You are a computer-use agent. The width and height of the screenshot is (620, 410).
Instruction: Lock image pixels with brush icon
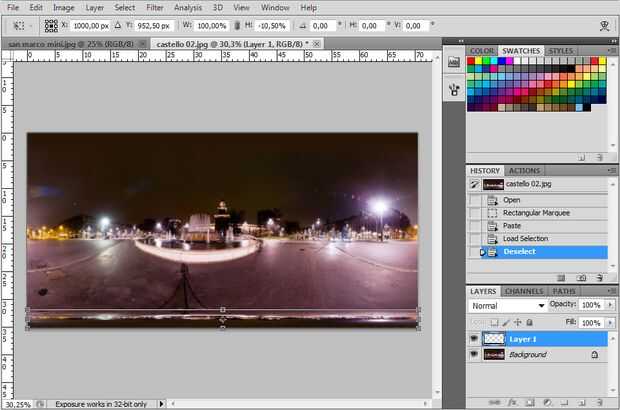[x=506, y=323]
